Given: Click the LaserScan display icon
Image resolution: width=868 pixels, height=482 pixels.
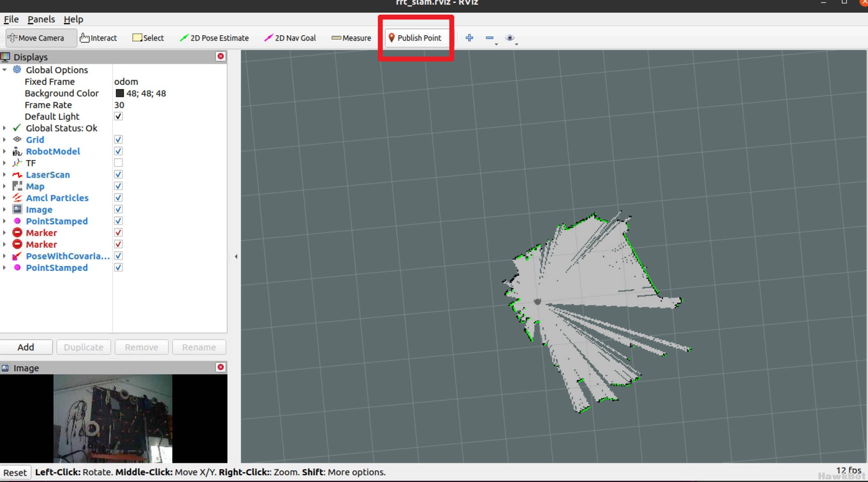Looking at the screenshot, I should [17, 175].
